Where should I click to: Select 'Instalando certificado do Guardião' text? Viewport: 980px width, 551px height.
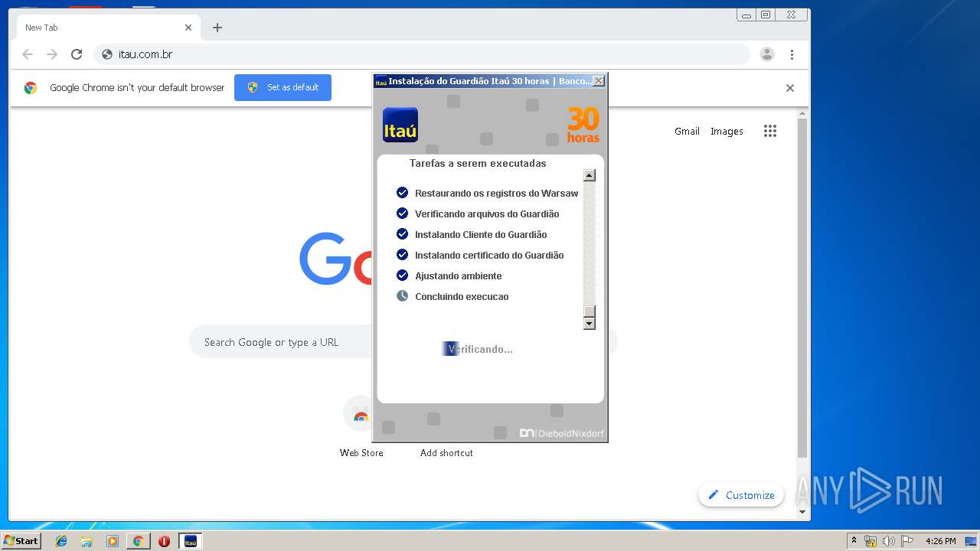click(489, 256)
